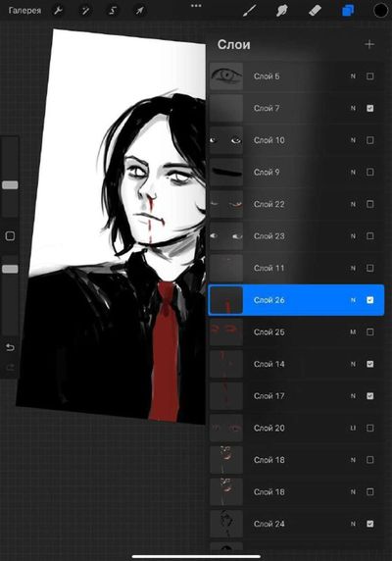Show Слой 5 using its checkbox
Screen dimensions: 392x561
(369, 76)
